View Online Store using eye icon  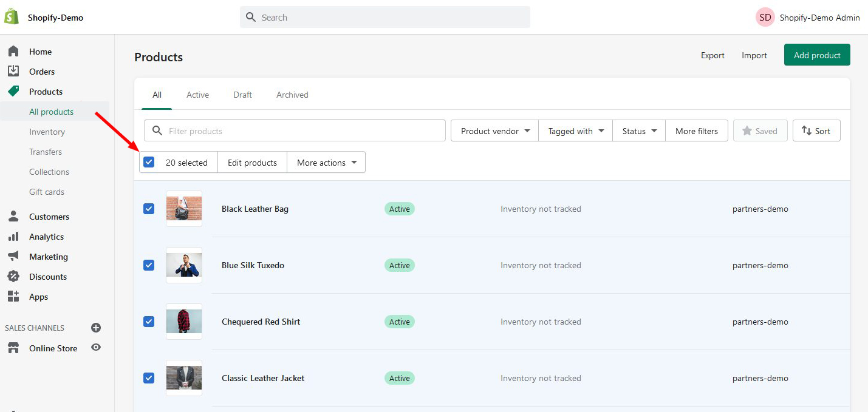(95, 348)
